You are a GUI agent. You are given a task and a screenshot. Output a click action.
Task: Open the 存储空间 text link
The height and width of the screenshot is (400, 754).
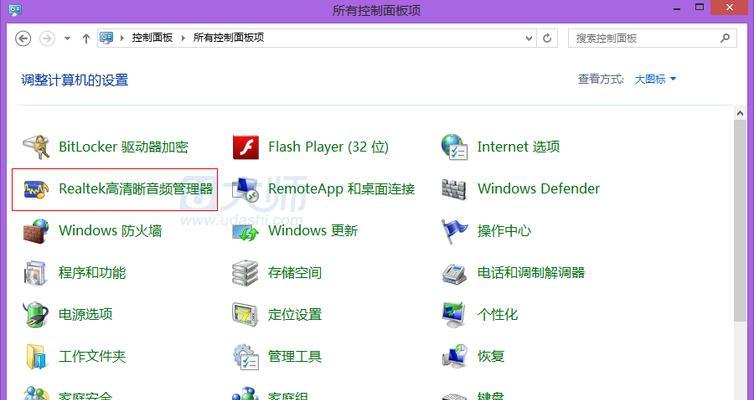pyautogui.click(x=295, y=273)
